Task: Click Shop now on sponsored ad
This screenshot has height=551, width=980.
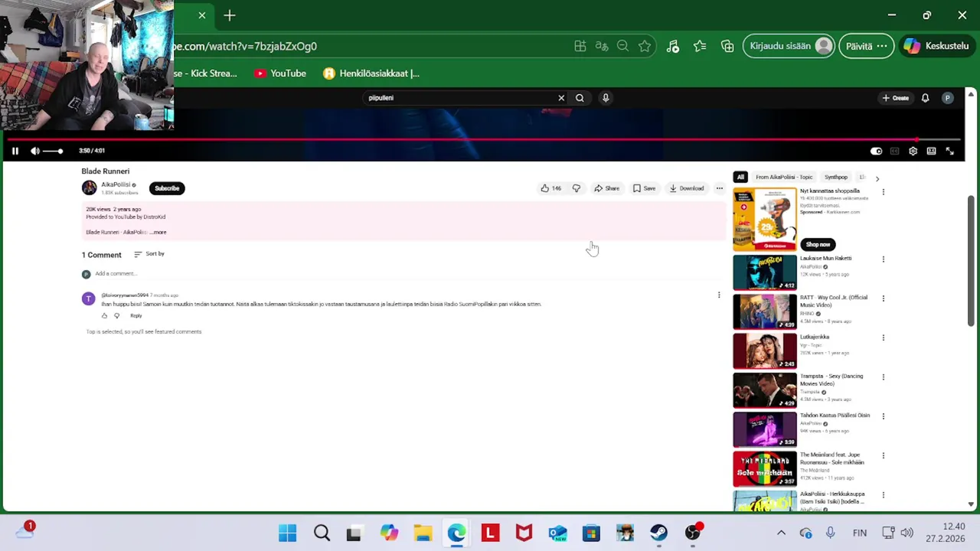Action: coord(818,244)
